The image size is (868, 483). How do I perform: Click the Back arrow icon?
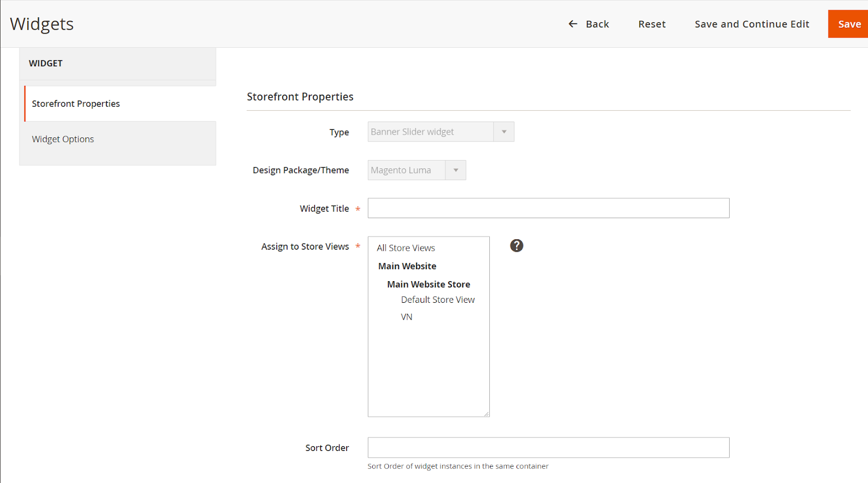[573, 24]
